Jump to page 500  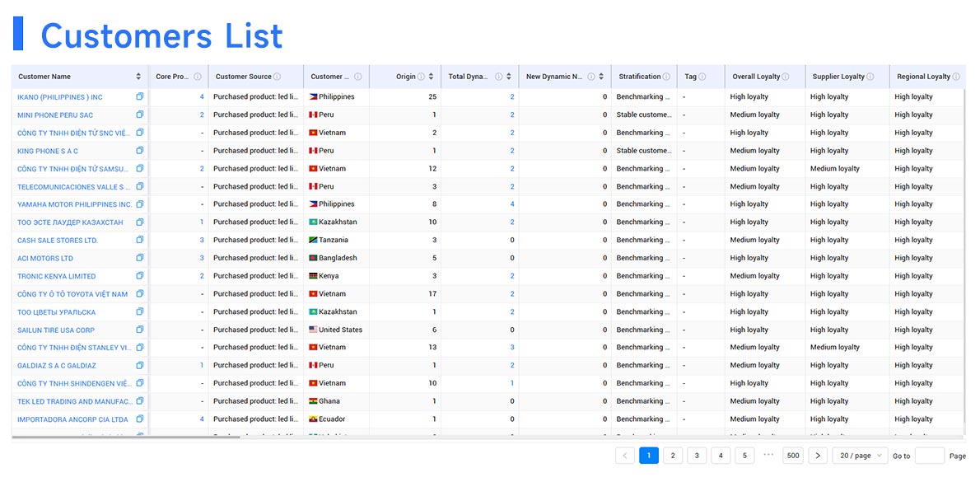click(x=792, y=455)
